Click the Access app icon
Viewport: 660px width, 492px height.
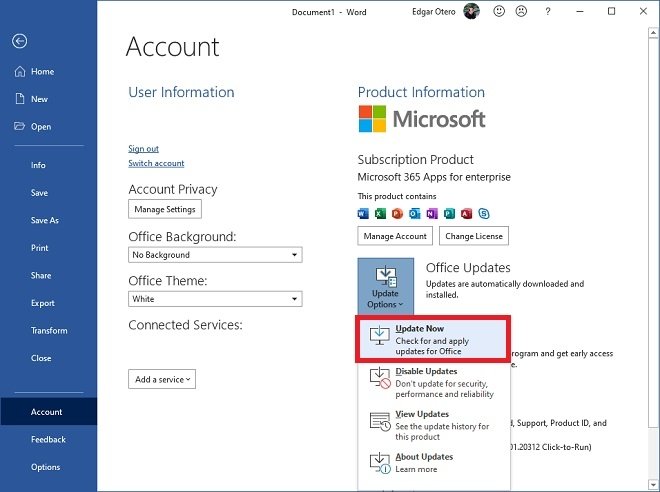tap(466, 214)
